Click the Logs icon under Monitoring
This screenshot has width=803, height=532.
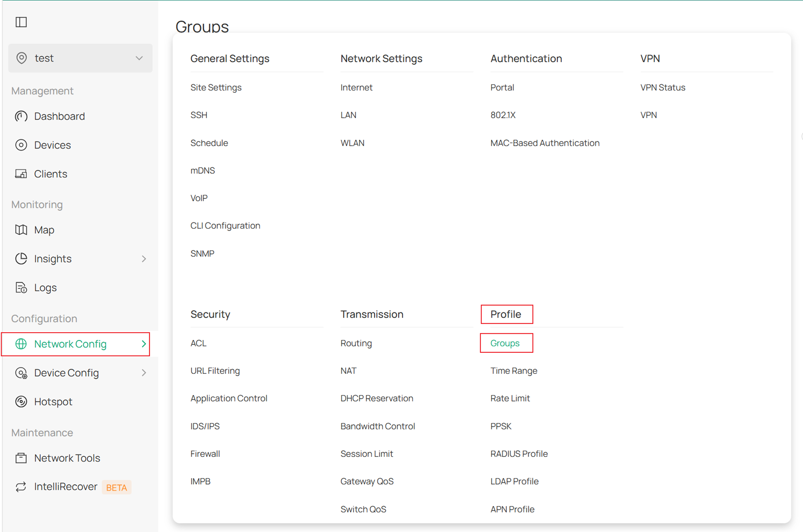[x=21, y=287]
